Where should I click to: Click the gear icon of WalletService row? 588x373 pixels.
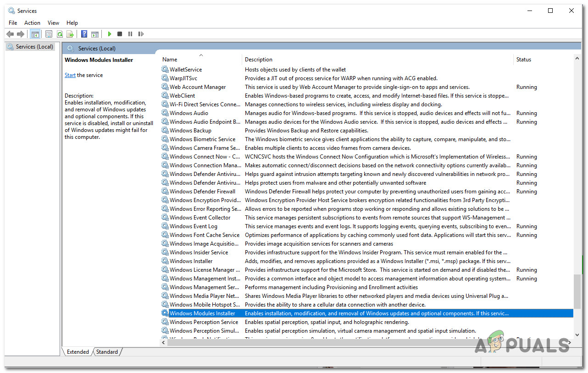[x=165, y=70]
